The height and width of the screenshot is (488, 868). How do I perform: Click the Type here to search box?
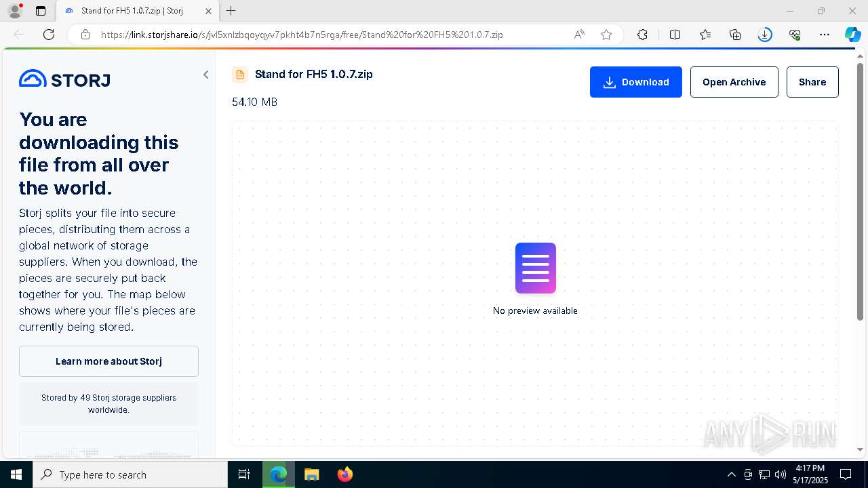click(130, 474)
